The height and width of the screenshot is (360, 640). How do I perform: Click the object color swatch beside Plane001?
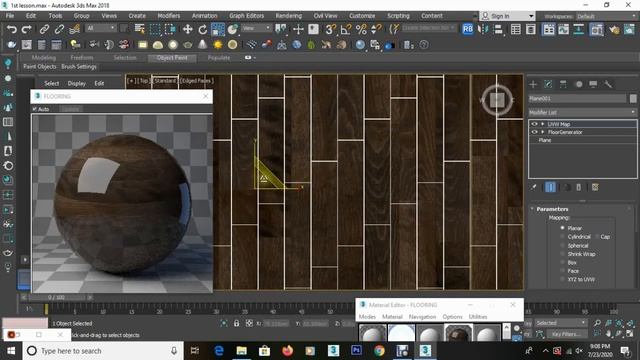(x=633, y=98)
